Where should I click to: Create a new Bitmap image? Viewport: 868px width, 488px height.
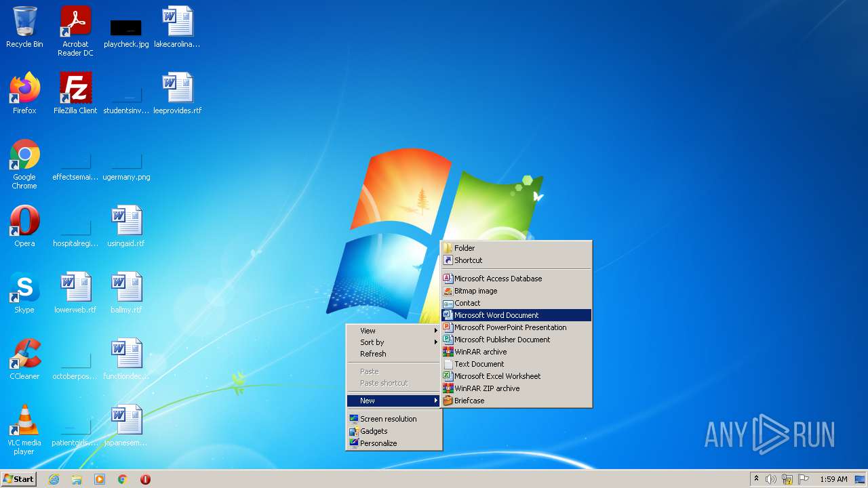517,291
